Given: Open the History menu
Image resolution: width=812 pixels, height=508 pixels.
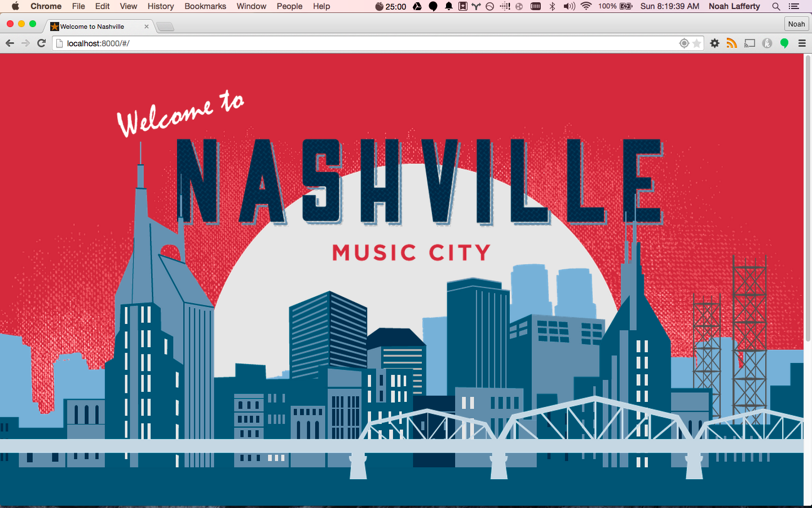Looking at the screenshot, I should (x=161, y=6).
